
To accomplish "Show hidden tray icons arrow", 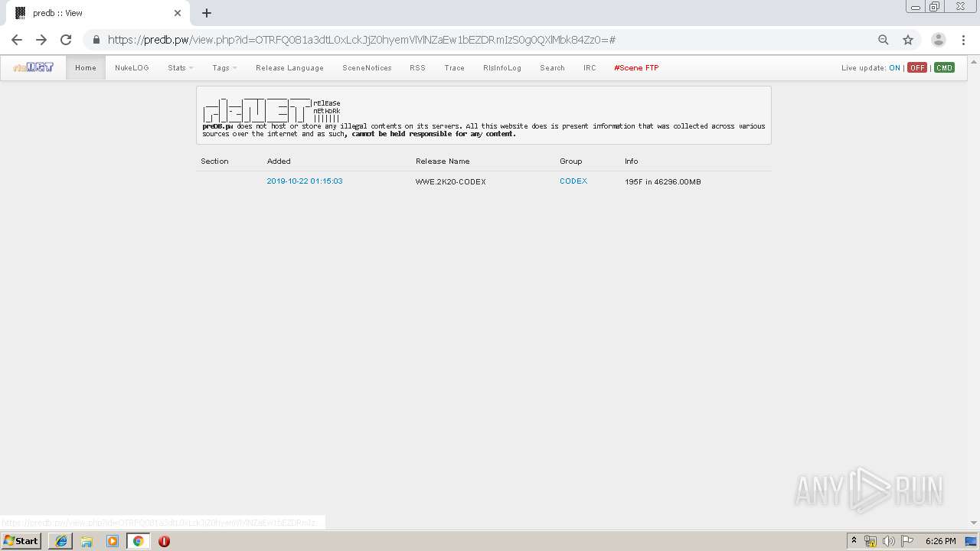I will (x=854, y=541).
